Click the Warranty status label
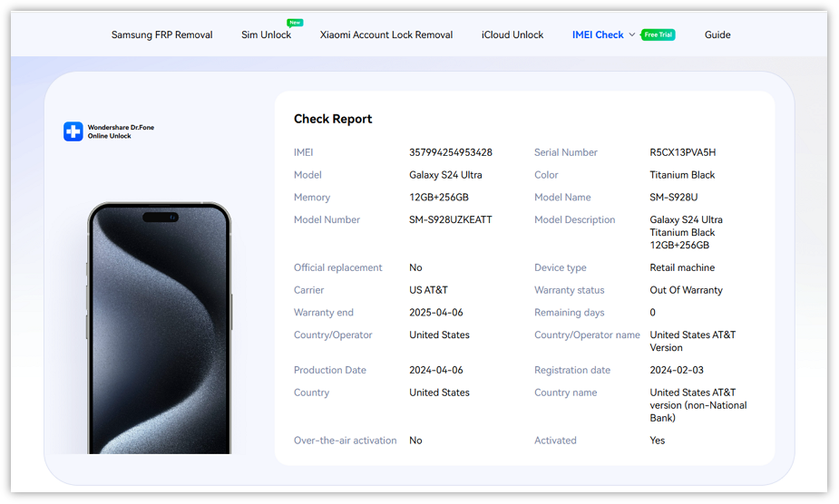 [570, 290]
